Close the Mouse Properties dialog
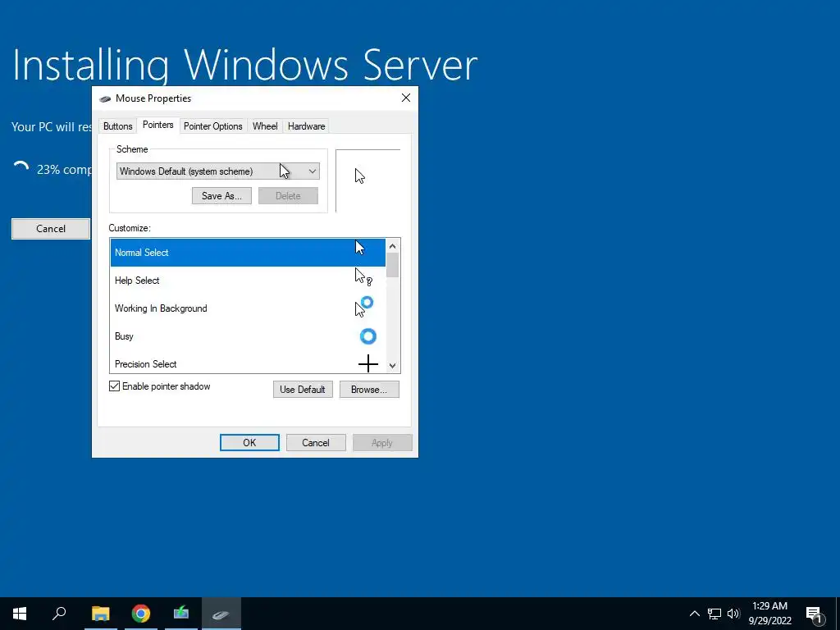This screenshot has height=630, width=840. [406, 98]
